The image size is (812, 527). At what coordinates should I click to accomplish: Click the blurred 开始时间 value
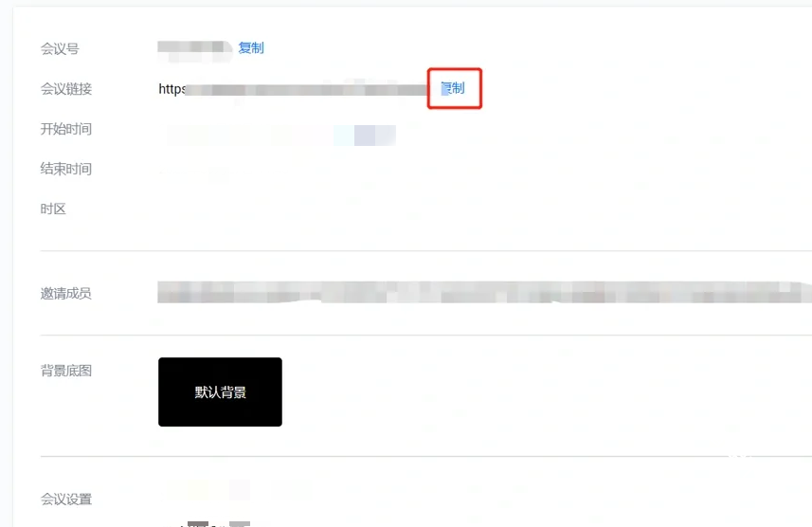(x=281, y=136)
